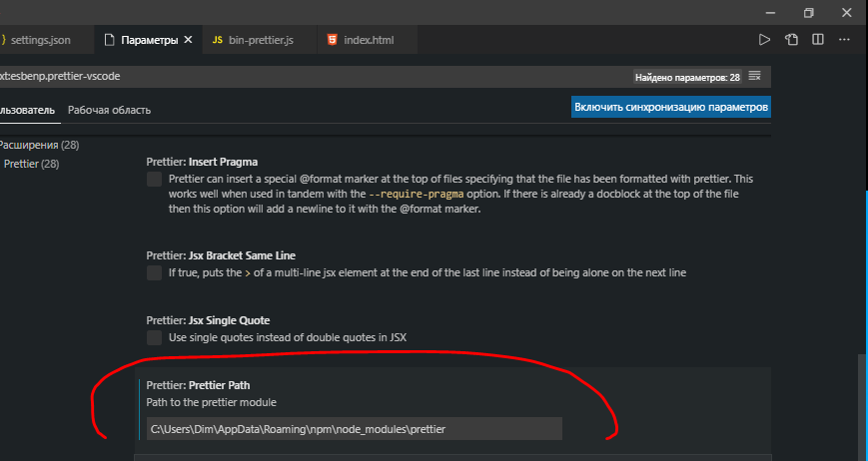This screenshot has height=461, width=868.
Task: Click the 'Path to the prettier module' description
Action: 212,402
